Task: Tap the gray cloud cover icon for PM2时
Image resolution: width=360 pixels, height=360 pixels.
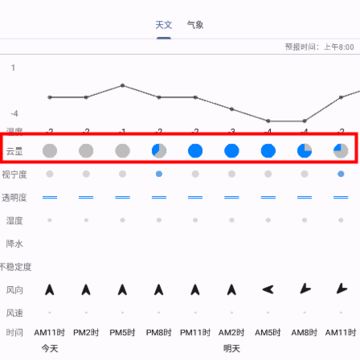Action: click(86, 151)
